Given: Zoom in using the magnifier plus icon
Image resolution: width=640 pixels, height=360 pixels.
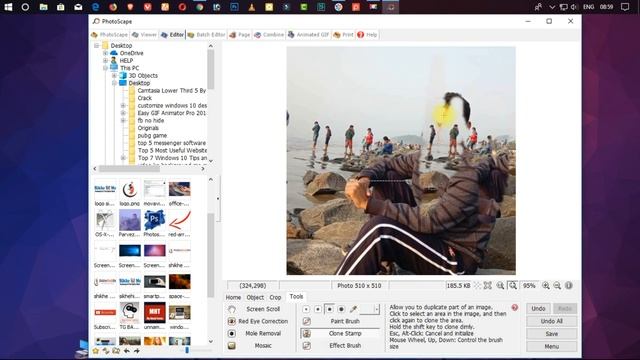Looking at the screenshot, I should [546, 286].
